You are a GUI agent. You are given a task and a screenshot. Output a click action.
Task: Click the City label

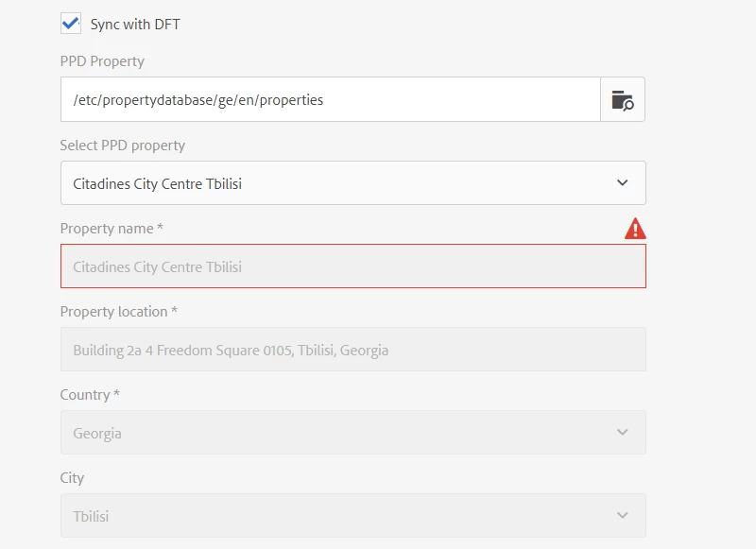(x=73, y=478)
